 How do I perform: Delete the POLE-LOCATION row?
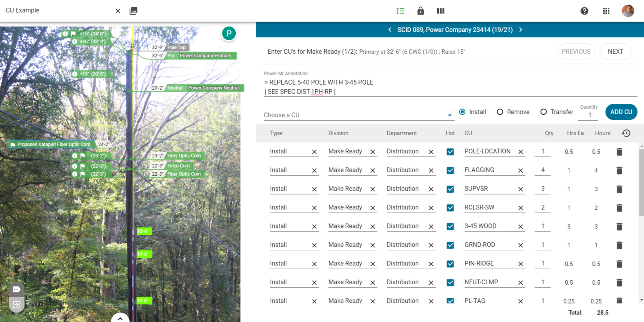[x=619, y=152]
